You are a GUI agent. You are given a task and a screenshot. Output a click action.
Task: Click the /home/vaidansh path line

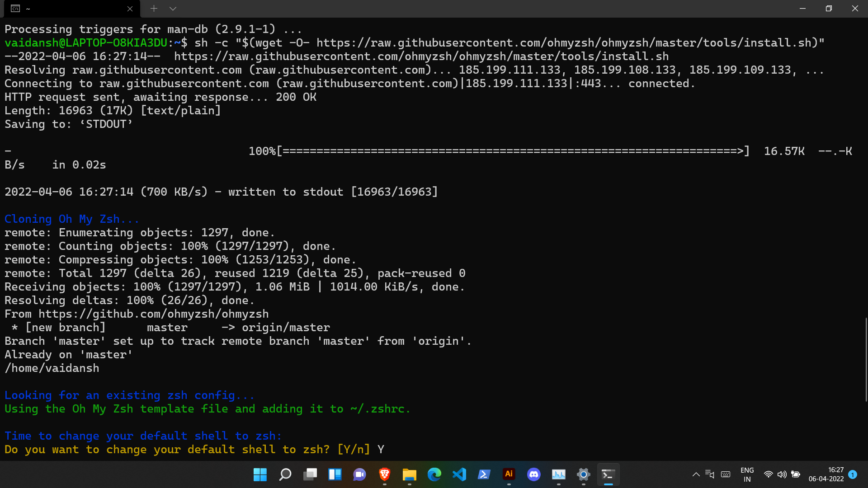pyautogui.click(x=52, y=368)
